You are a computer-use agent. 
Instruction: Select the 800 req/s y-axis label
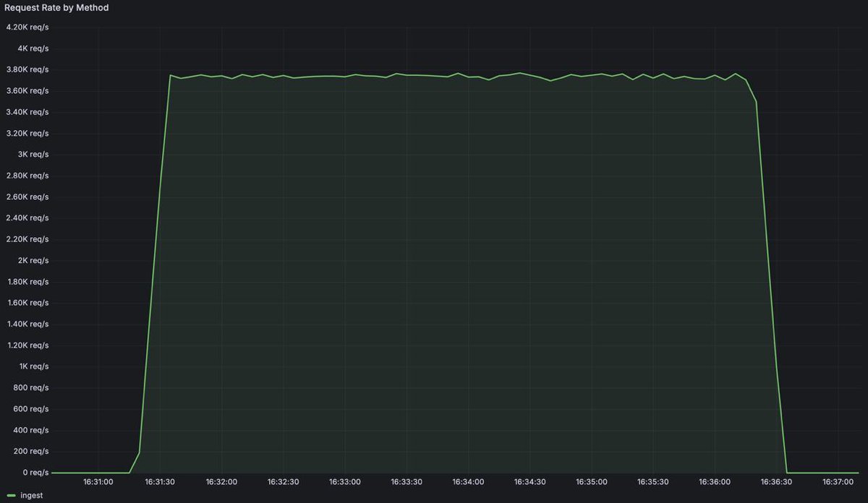tap(31, 387)
